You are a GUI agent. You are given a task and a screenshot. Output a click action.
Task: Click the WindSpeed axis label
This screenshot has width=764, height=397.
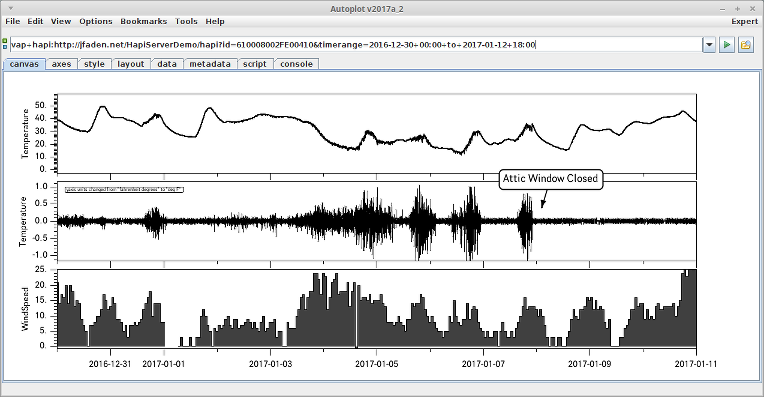point(24,309)
